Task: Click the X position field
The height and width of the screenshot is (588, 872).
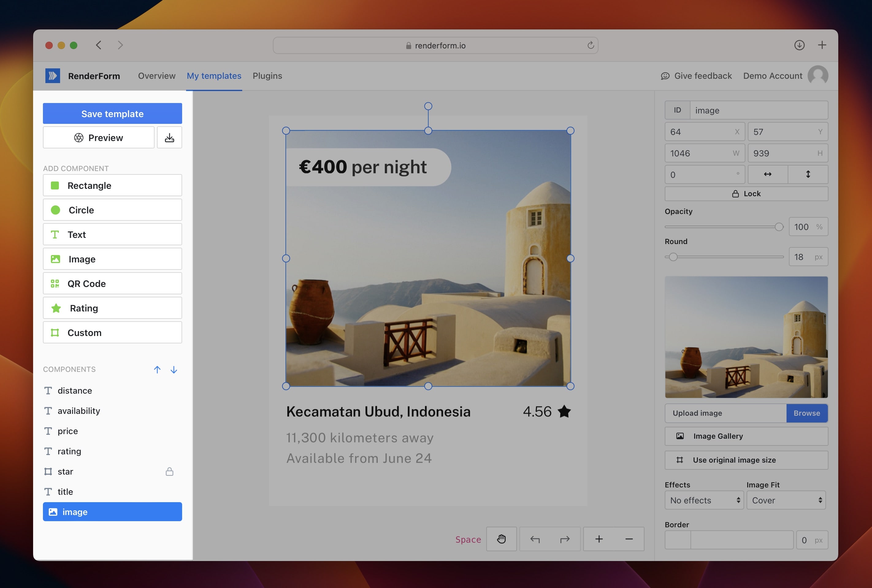Action: pyautogui.click(x=704, y=132)
